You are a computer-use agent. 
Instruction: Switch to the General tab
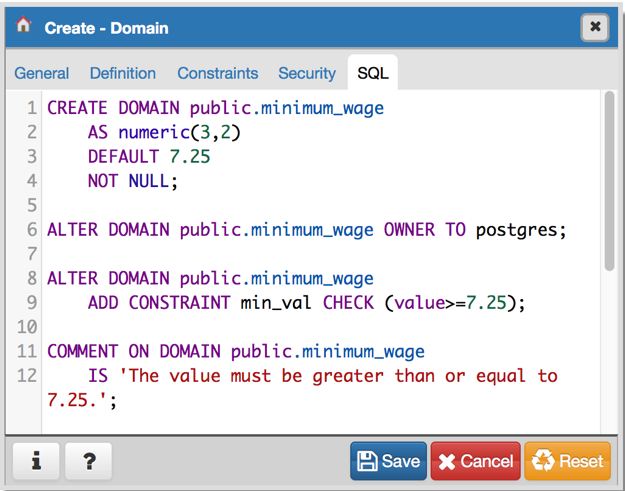[42, 73]
